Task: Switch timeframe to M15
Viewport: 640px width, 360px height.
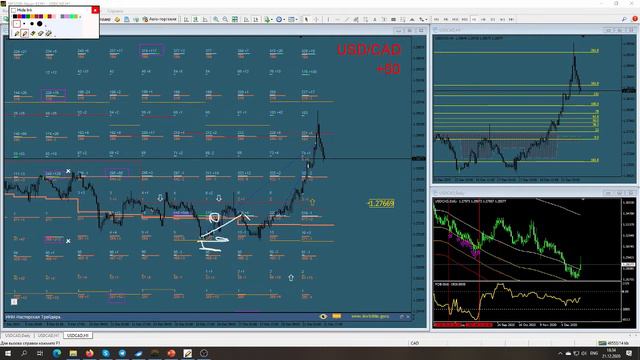Action: pyautogui.click(x=455, y=19)
